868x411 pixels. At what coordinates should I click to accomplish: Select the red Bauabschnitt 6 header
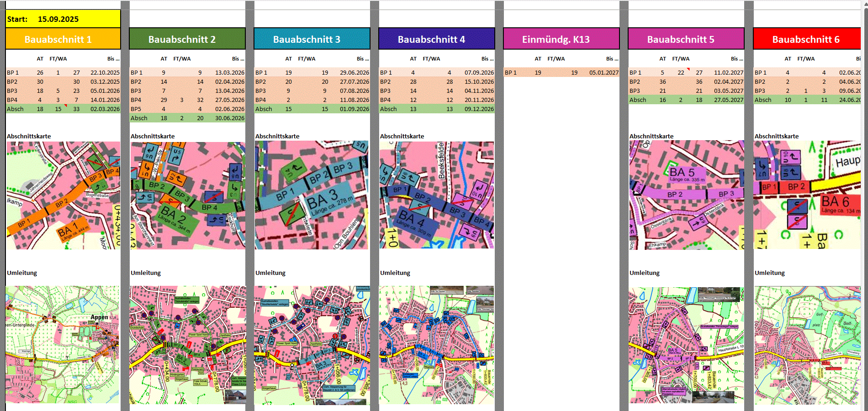click(807, 39)
